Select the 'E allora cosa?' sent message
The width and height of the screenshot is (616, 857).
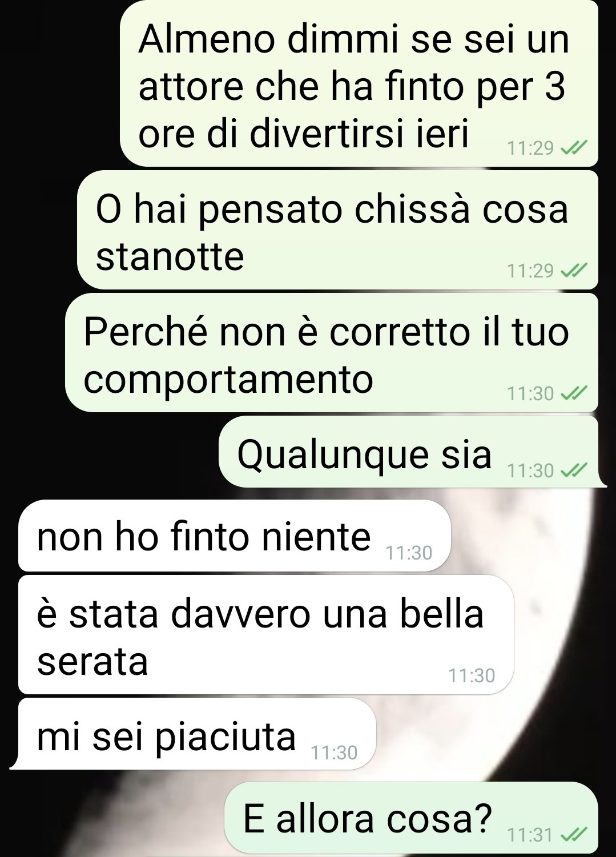pos(412,818)
